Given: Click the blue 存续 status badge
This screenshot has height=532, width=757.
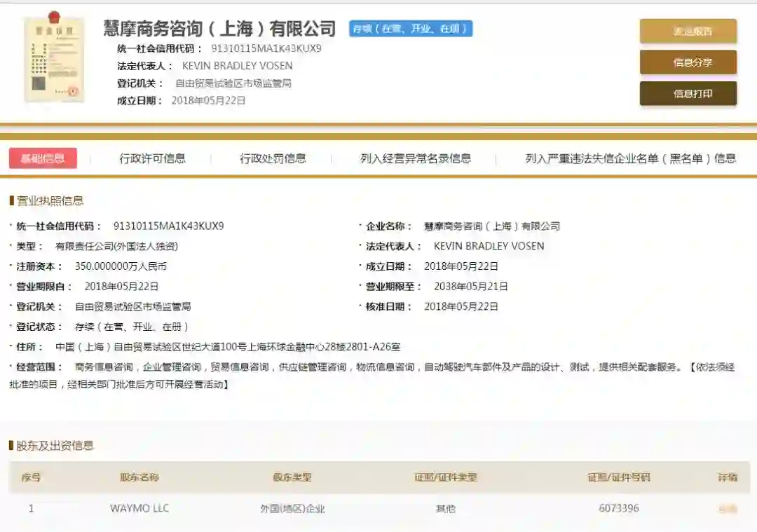Looking at the screenshot, I should (411, 29).
